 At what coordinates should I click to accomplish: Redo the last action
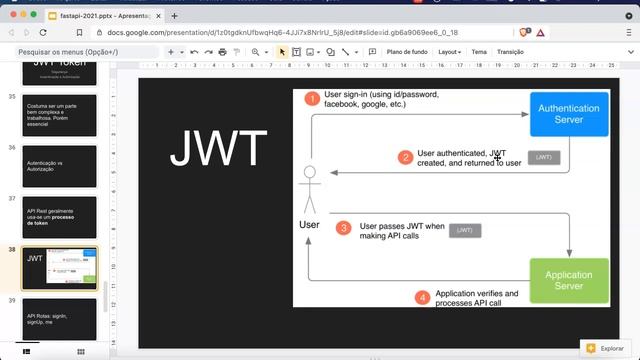[x=209, y=52]
